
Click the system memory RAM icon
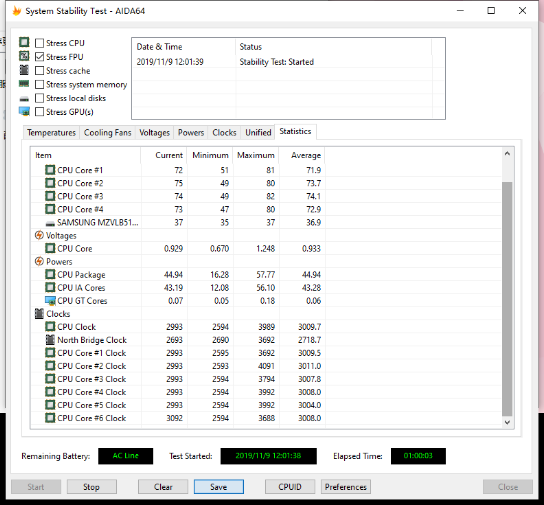(24, 84)
